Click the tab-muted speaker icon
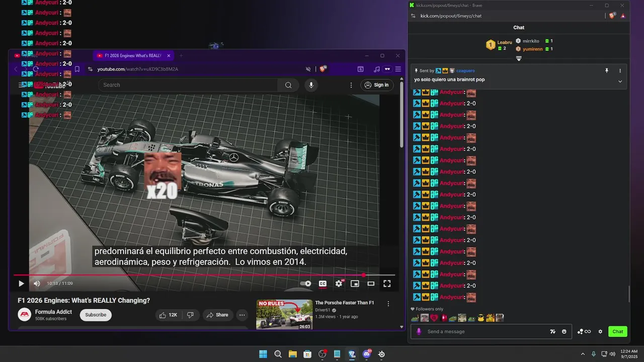Viewport: 644px width, 362px height. (308, 69)
